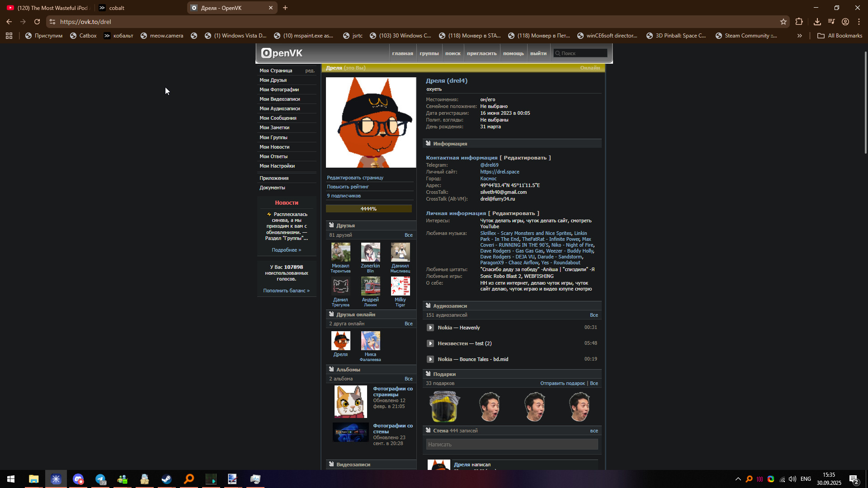Open the browser Downloads icon
Viewport: 868px width, 488px height.
[x=817, y=22]
